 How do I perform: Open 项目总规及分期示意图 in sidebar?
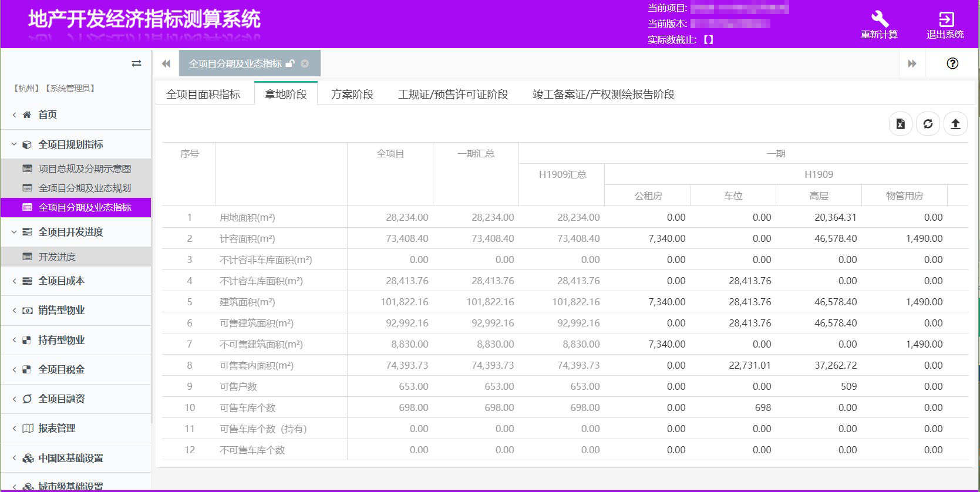(85, 169)
